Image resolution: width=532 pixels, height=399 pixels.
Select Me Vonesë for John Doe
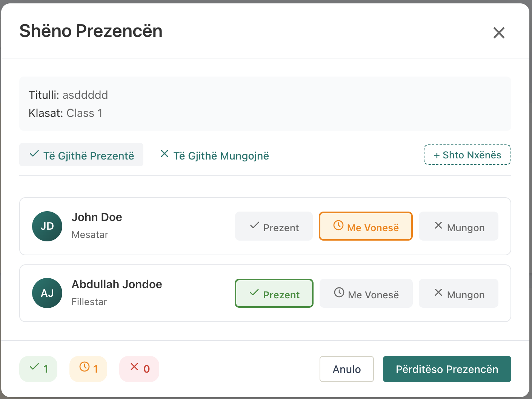[366, 226]
